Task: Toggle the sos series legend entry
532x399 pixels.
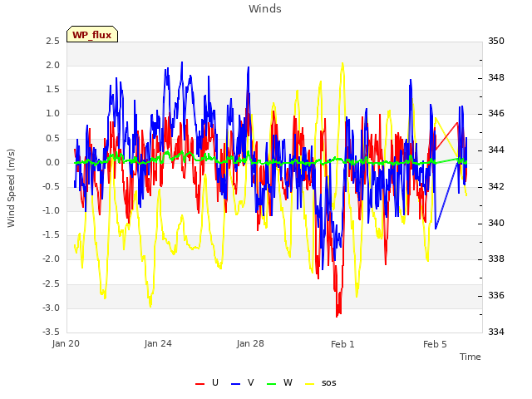Action: (x=321, y=382)
